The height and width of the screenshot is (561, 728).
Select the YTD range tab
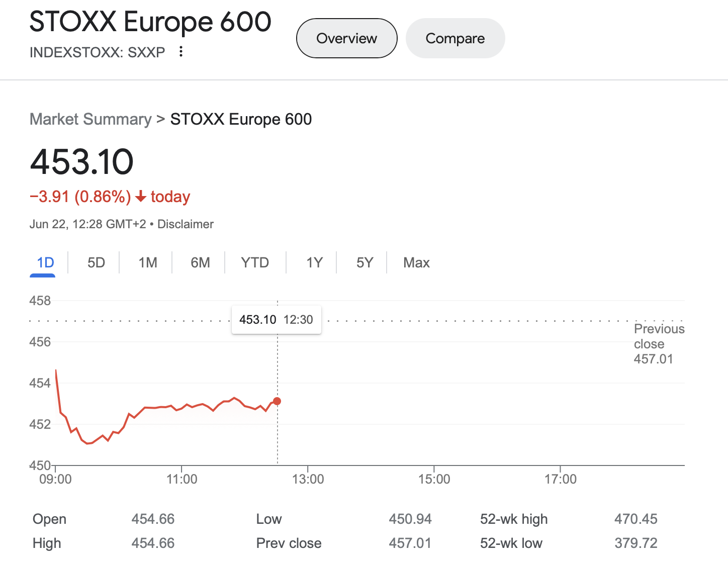[255, 262]
